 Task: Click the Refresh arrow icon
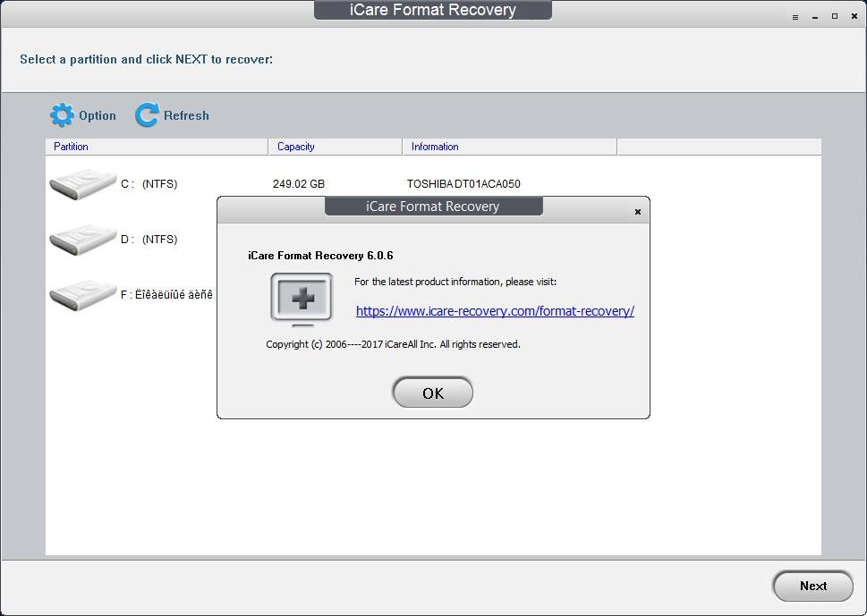[147, 115]
